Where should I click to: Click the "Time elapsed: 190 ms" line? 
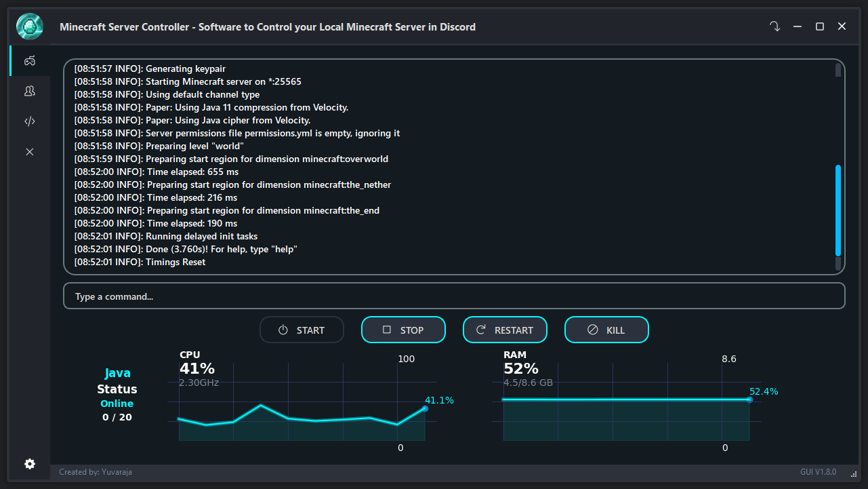pos(156,223)
